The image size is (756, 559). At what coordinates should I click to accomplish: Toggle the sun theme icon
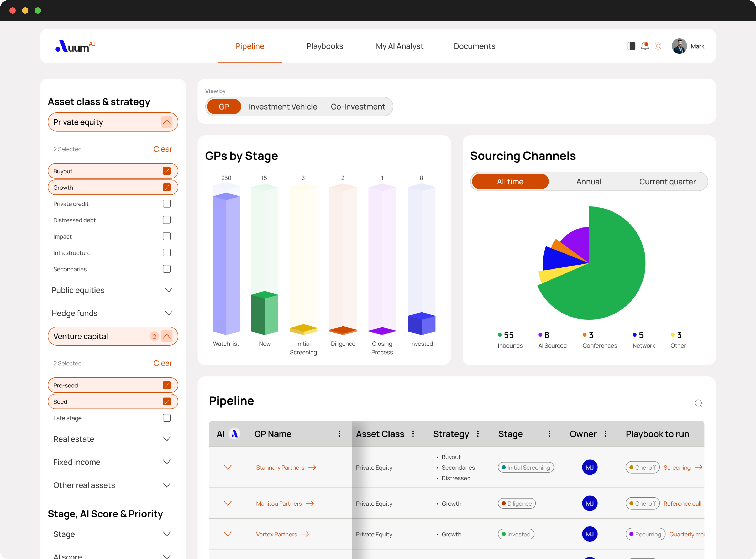click(x=658, y=46)
